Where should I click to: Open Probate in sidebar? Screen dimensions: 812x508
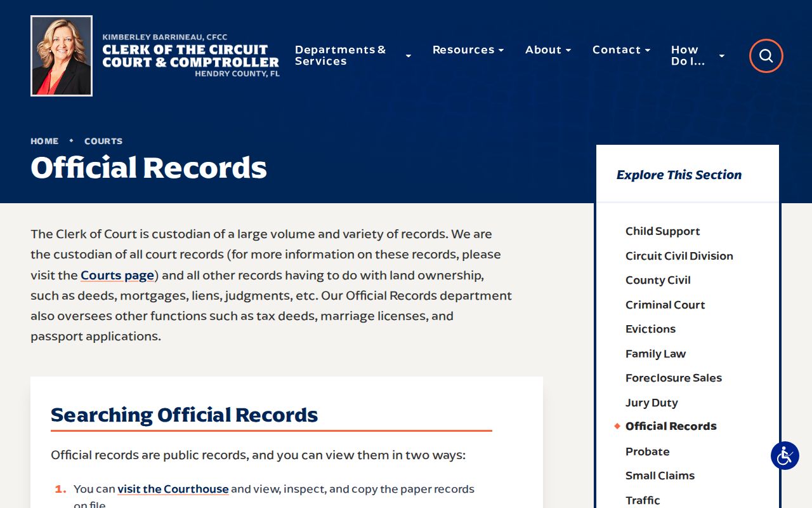pos(648,451)
